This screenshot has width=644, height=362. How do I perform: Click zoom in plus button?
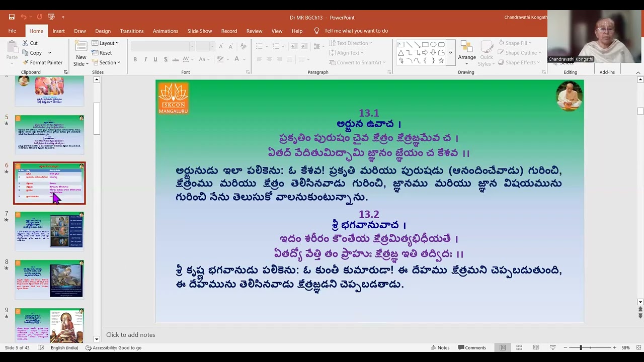(614, 347)
